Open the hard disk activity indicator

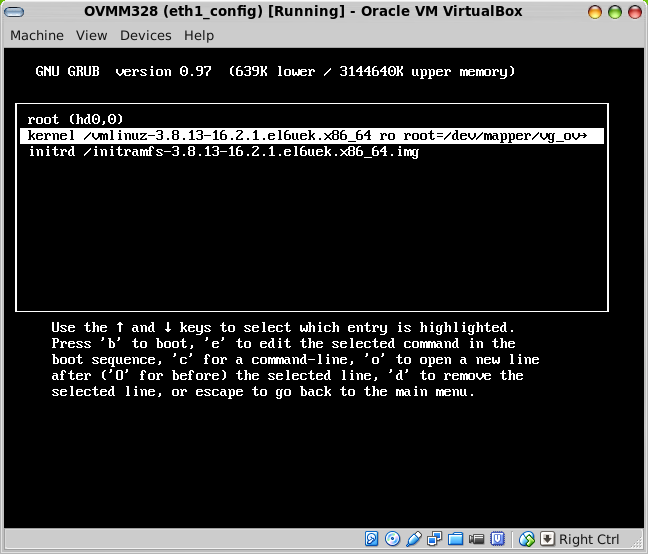(371, 539)
